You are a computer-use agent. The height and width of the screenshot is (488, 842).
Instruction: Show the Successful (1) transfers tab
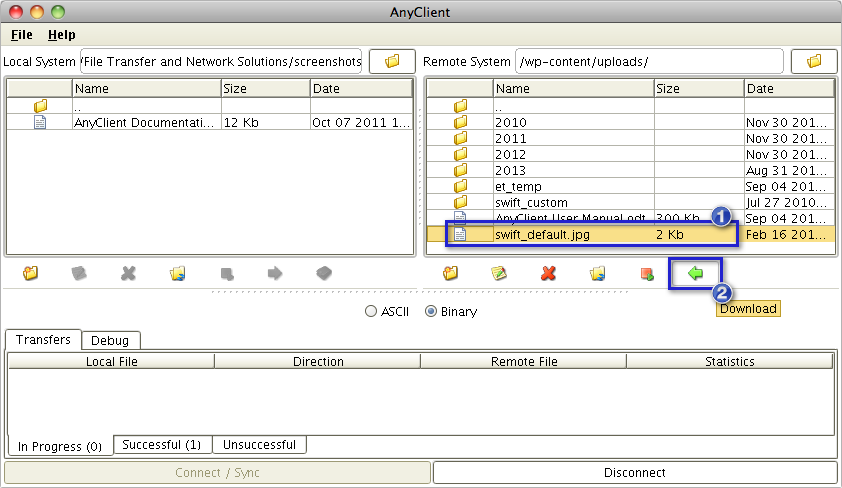162,445
